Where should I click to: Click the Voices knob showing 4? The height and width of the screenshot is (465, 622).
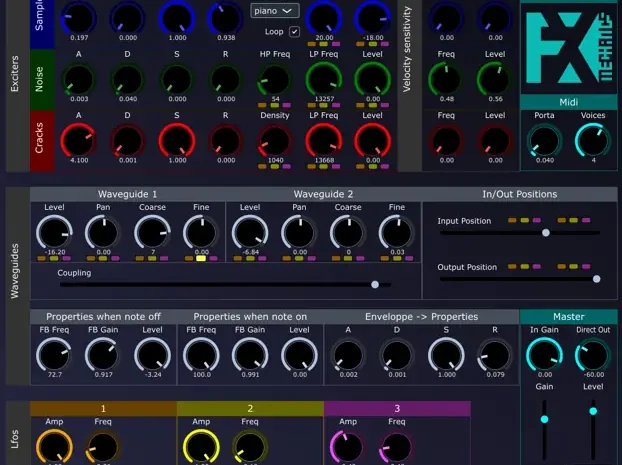click(x=593, y=141)
